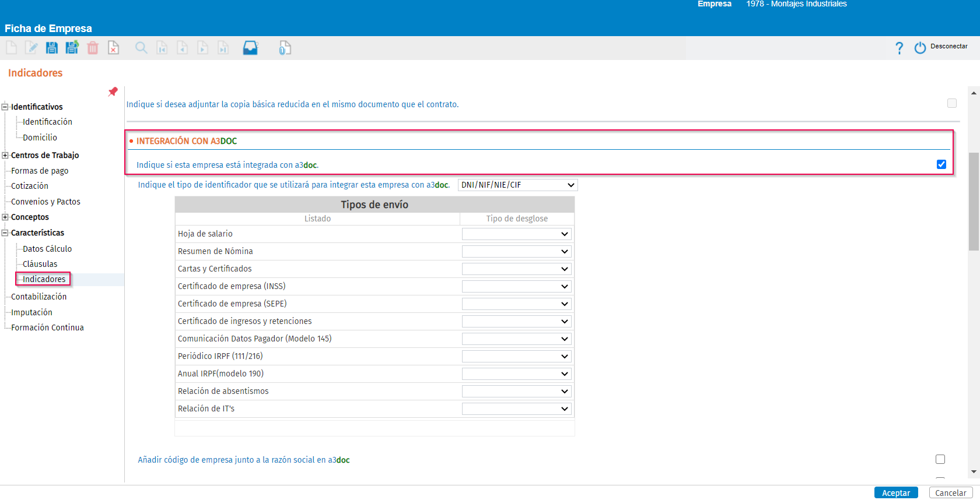Viewport: 980px width, 500px height.
Task: Click the 'Tipos de envío' table header
Action: 374,205
